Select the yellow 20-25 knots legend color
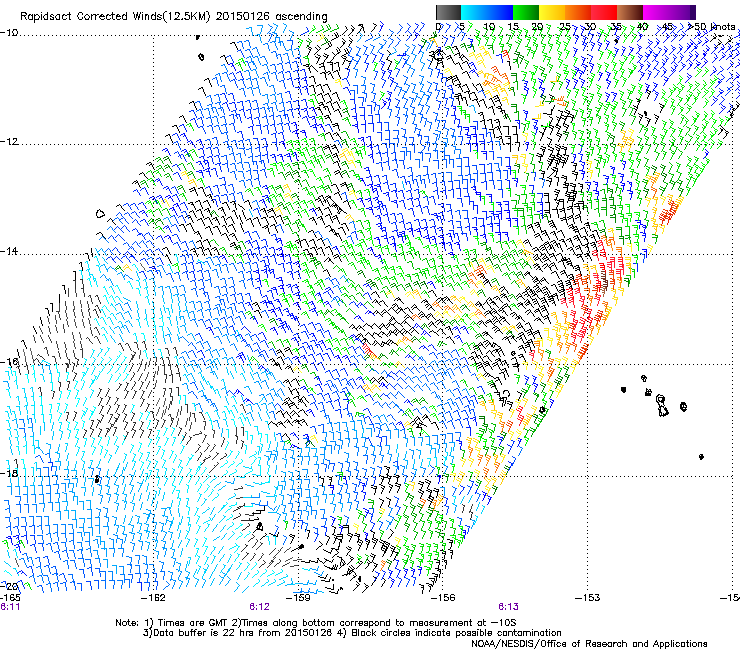Image resolution: width=740 pixels, height=650 pixels. [x=552, y=12]
